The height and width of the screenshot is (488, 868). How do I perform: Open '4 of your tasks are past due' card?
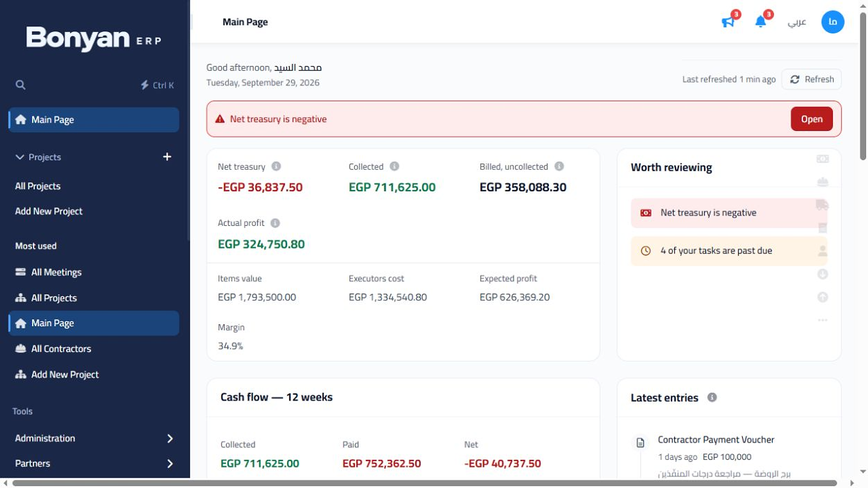click(x=729, y=251)
